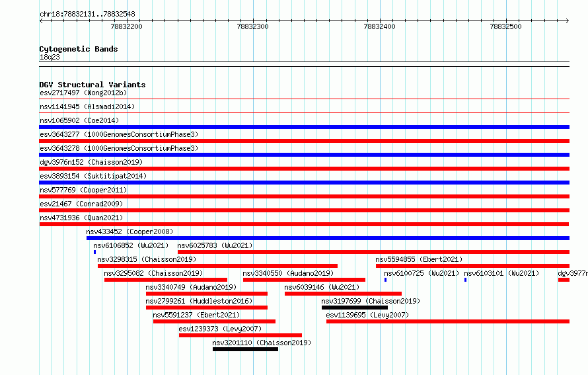Screen dimensions: 588x375
Task: Open the nsv1065902 (Coe2014) label
Action: coord(79,120)
